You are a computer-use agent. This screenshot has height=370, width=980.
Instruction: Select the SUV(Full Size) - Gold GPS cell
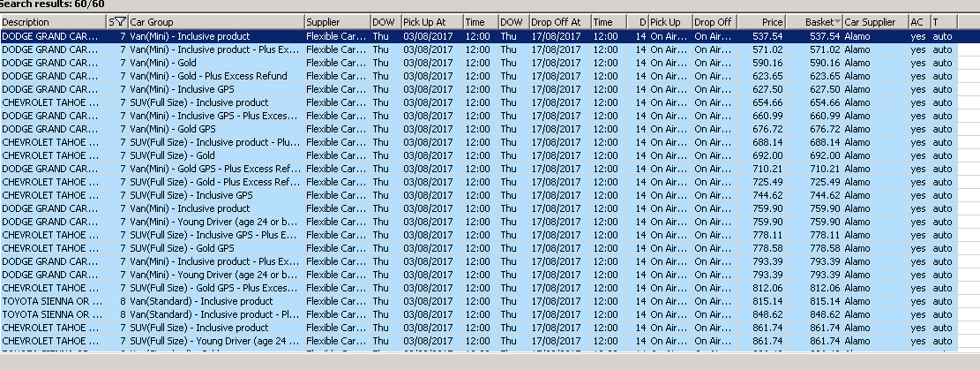pyautogui.click(x=216, y=248)
